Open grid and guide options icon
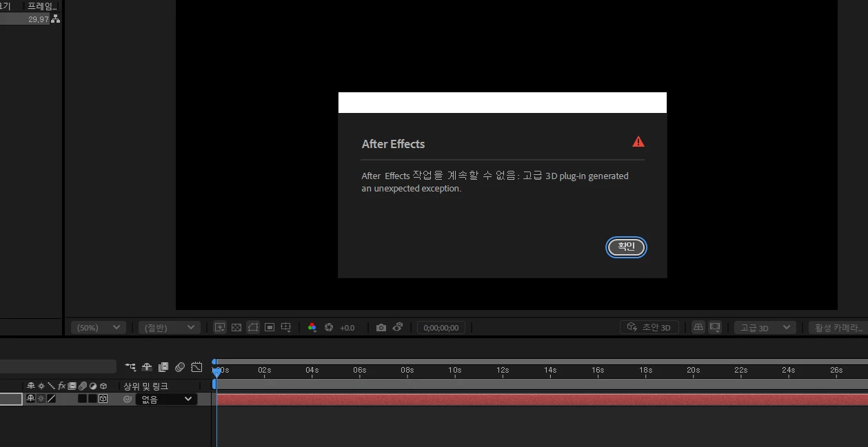This screenshot has height=447, width=868. click(x=286, y=328)
